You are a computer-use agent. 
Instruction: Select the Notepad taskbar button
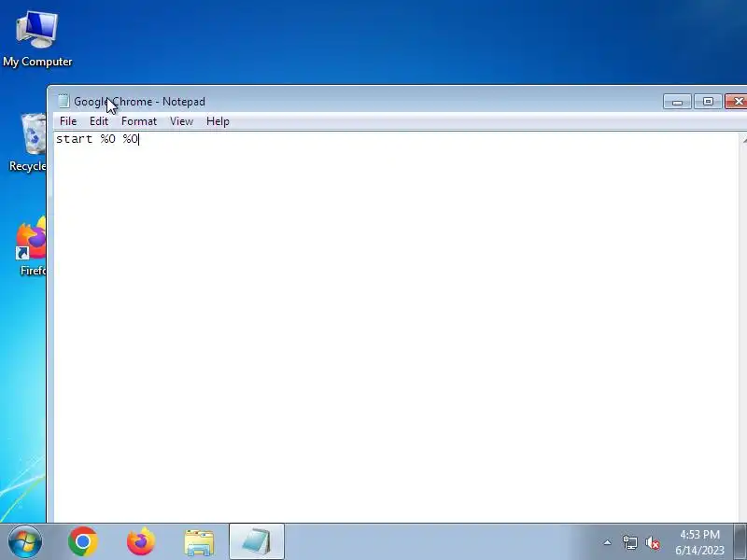point(257,542)
